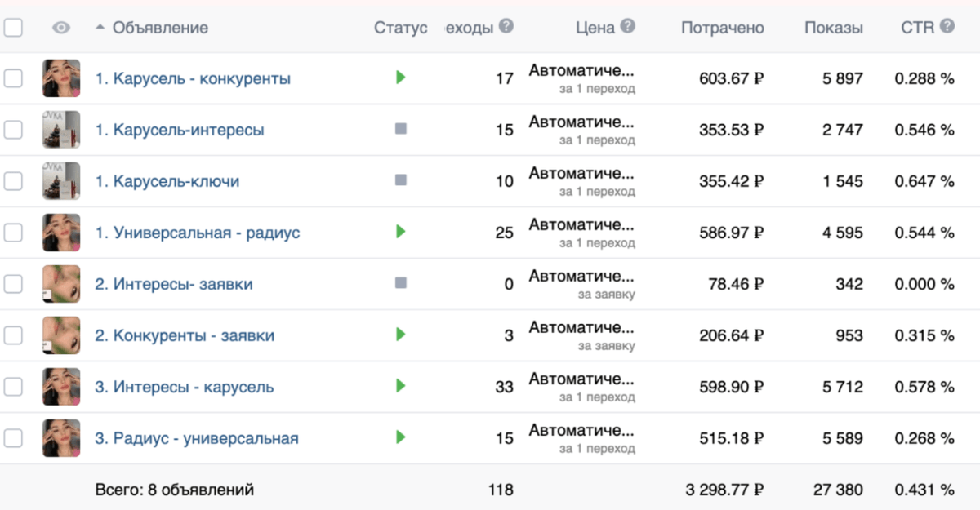Sort table by Показы column header
Image resolution: width=980 pixels, height=510 pixels.
(x=833, y=28)
